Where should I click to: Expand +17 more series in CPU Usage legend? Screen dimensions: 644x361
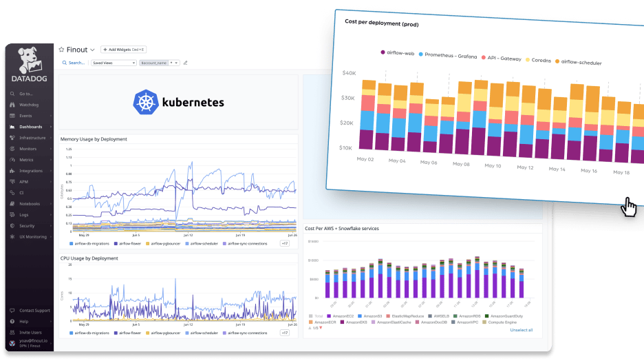tap(285, 333)
